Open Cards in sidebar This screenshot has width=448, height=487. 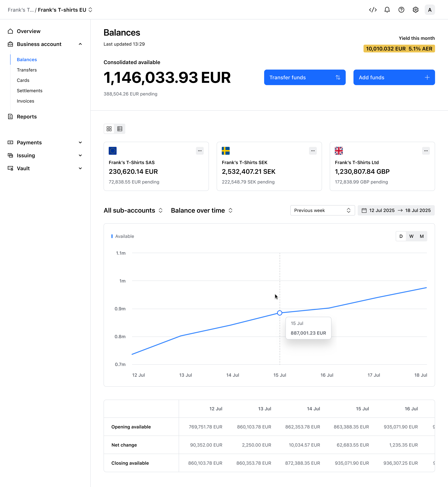(23, 80)
